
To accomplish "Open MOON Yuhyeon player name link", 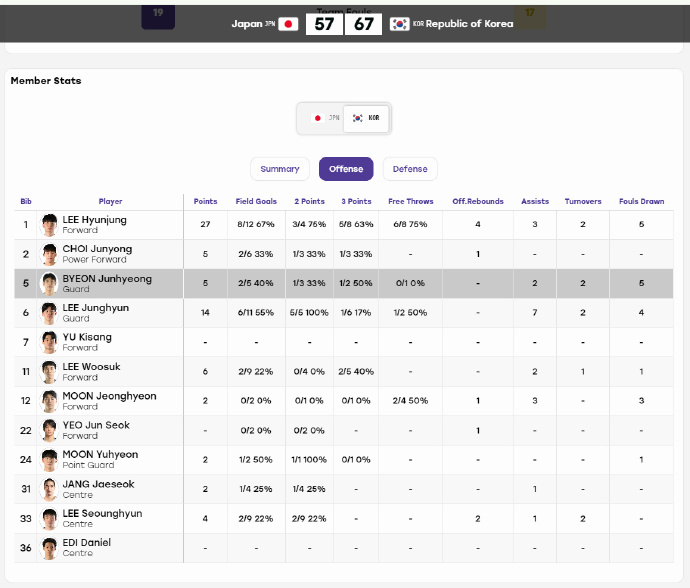I will 100,455.
